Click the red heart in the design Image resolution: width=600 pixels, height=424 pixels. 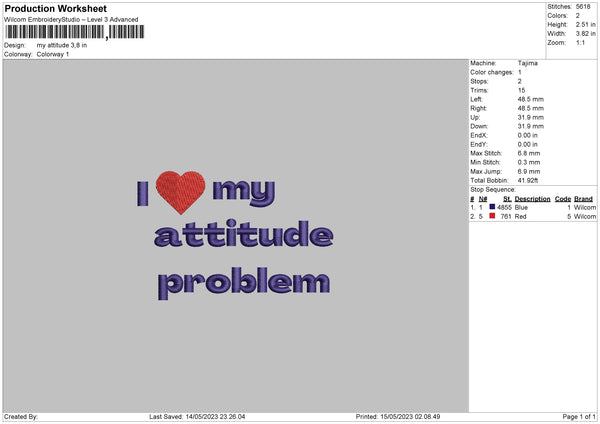[x=180, y=192]
